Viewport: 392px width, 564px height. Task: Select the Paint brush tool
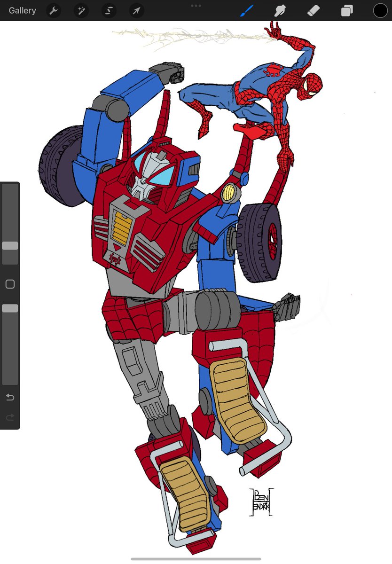click(247, 10)
